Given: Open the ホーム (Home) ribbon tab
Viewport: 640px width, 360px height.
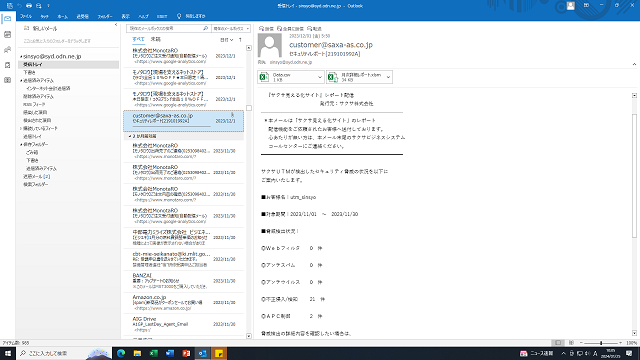Looking at the screenshot, I should pos(62,16).
